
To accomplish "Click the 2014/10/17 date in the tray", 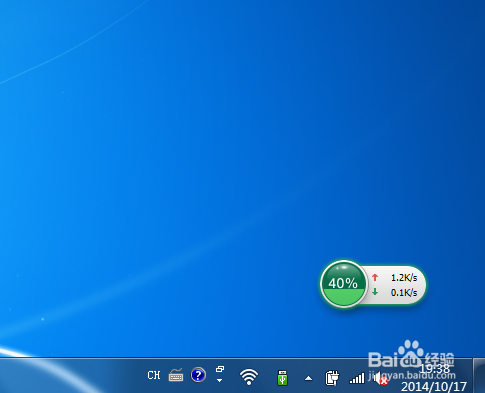I will [x=434, y=387].
